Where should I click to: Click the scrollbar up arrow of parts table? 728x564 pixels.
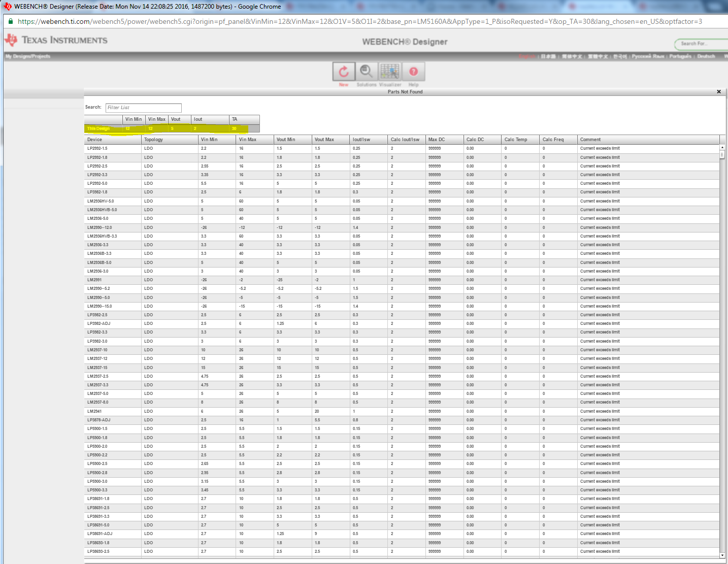[722, 147]
